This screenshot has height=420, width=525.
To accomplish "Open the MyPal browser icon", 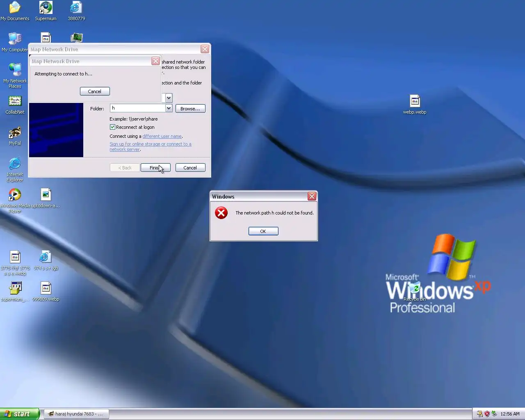I will click(15, 136).
